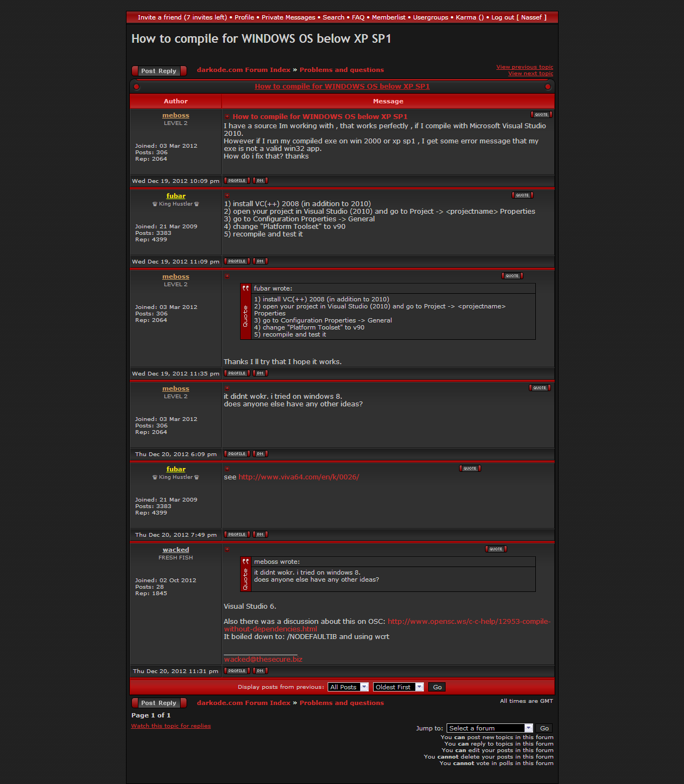Click PM icon below meboss's 11:35 pm post

pyautogui.click(x=260, y=373)
